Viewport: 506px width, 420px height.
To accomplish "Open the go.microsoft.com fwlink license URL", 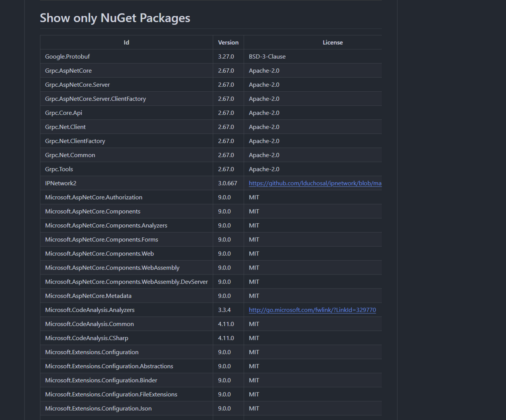I will coord(312,310).
